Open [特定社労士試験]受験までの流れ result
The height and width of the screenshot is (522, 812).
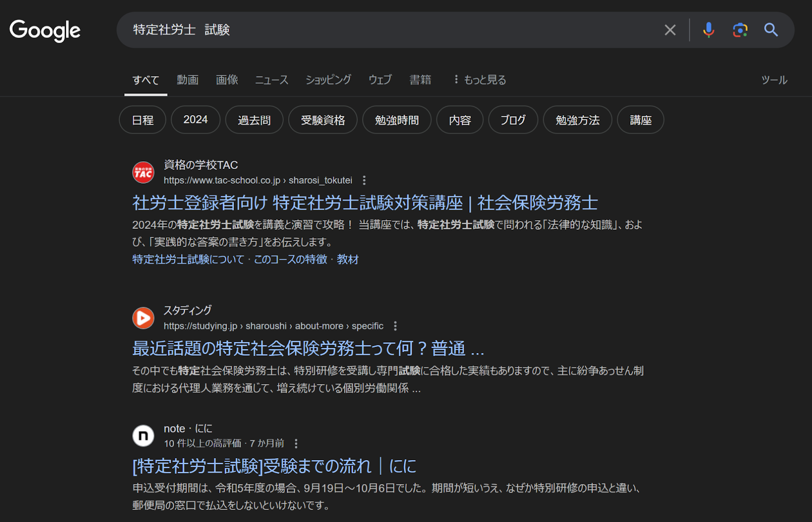pos(274,466)
